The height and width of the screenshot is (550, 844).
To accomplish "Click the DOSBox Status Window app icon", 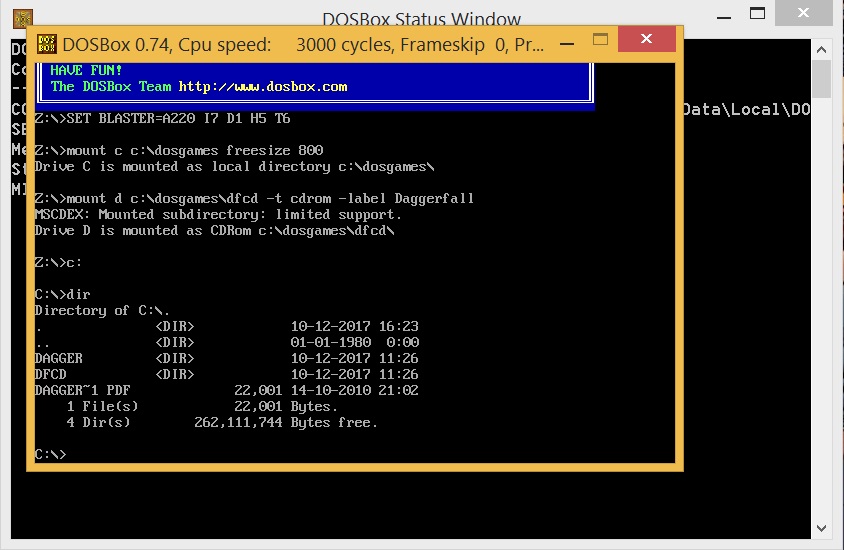I will point(23,18).
